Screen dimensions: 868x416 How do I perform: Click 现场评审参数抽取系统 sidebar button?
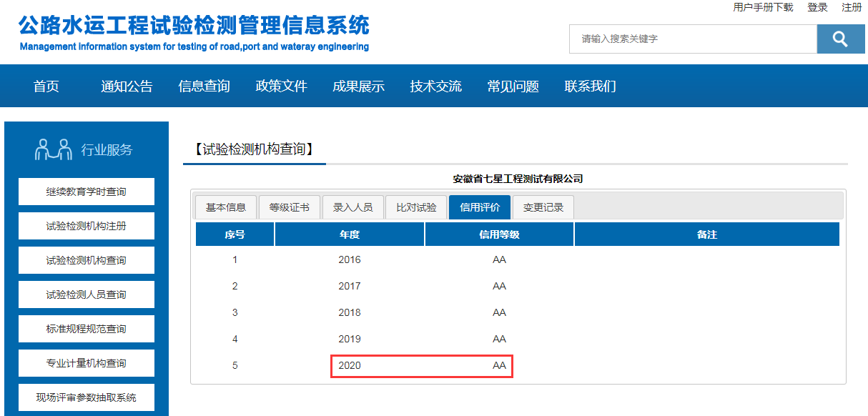(86, 397)
